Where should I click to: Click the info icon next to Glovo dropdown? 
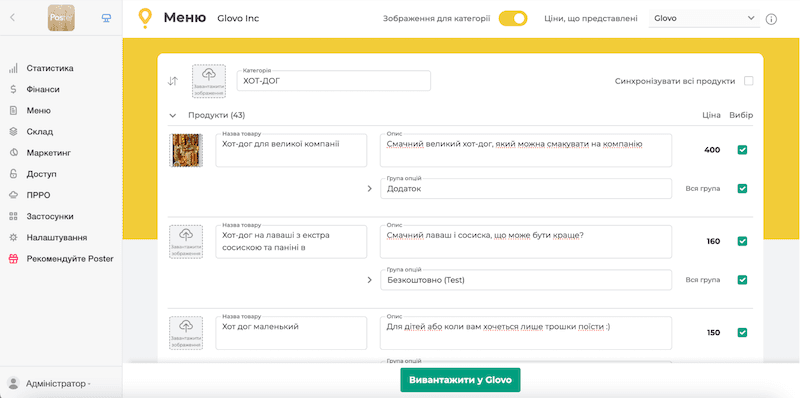[x=771, y=19]
